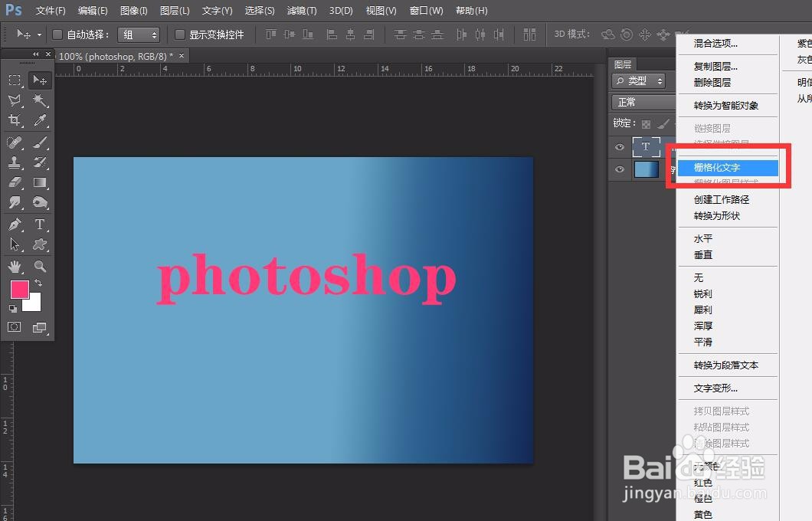Select the Zoom tool
The height and width of the screenshot is (521, 812).
pyautogui.click(x=39, y=266)
